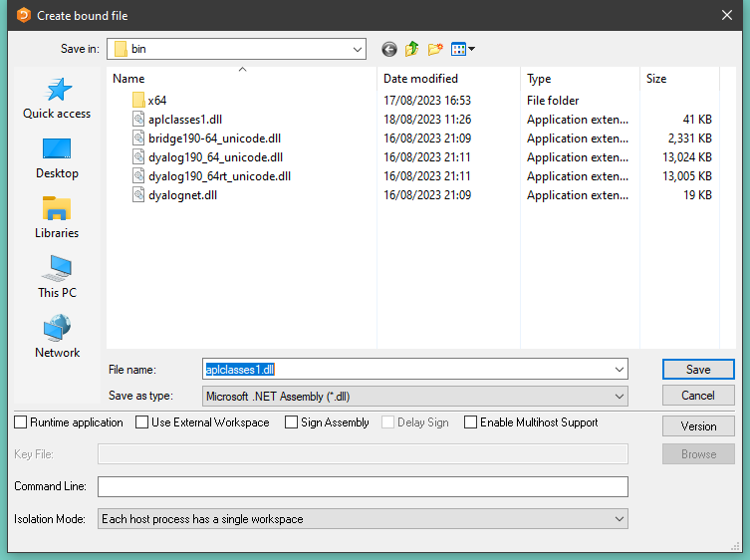Open Libraries in the sidebar

point(57,218)
